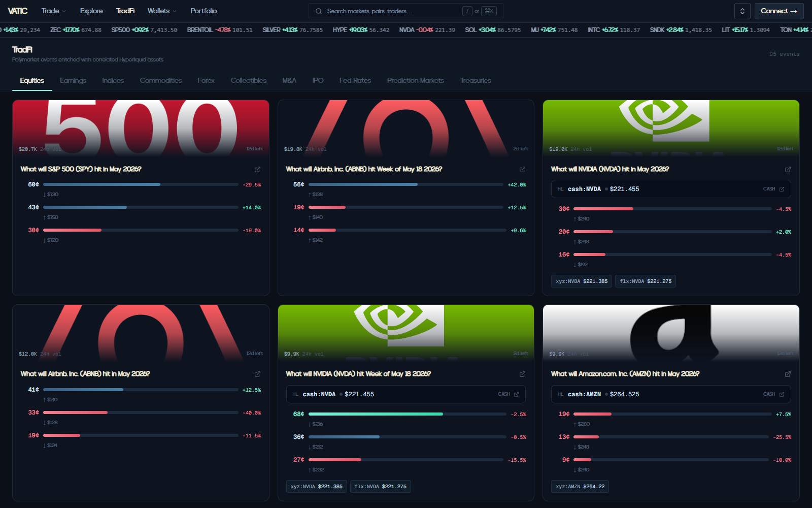Click CASH link icon in NVDA Week of May 18 card
The width and height of the screenshot is (812, 508).
pyautogui.click(x=516, y=394)
